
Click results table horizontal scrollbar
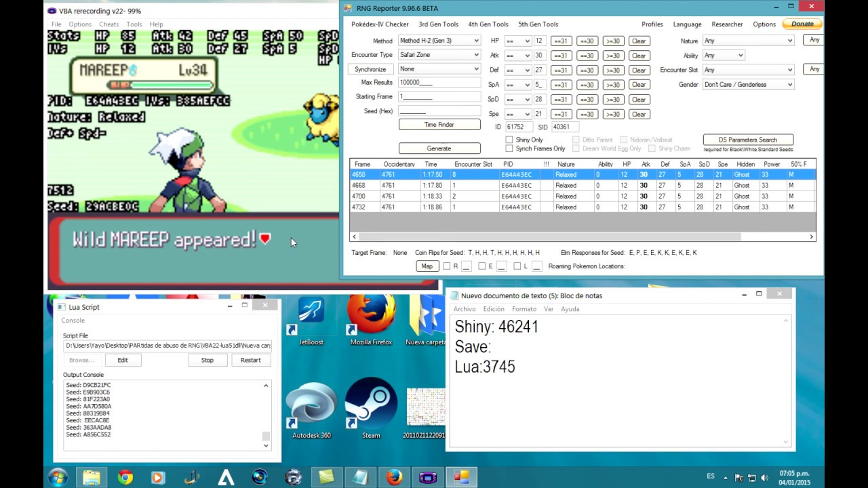[x=550, y=237]
